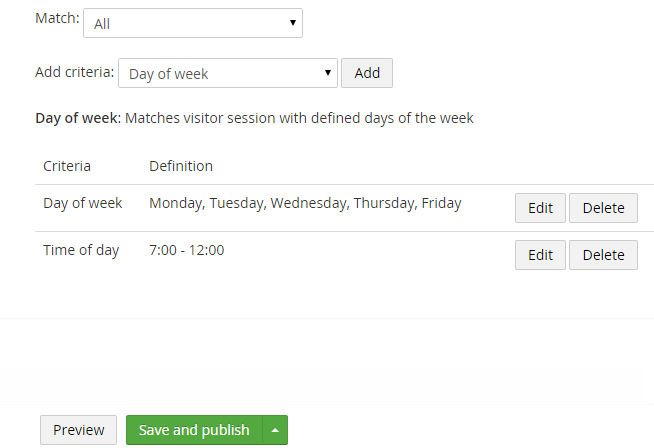
Task: Open the Match dropdown showing All
Action: 193,23
